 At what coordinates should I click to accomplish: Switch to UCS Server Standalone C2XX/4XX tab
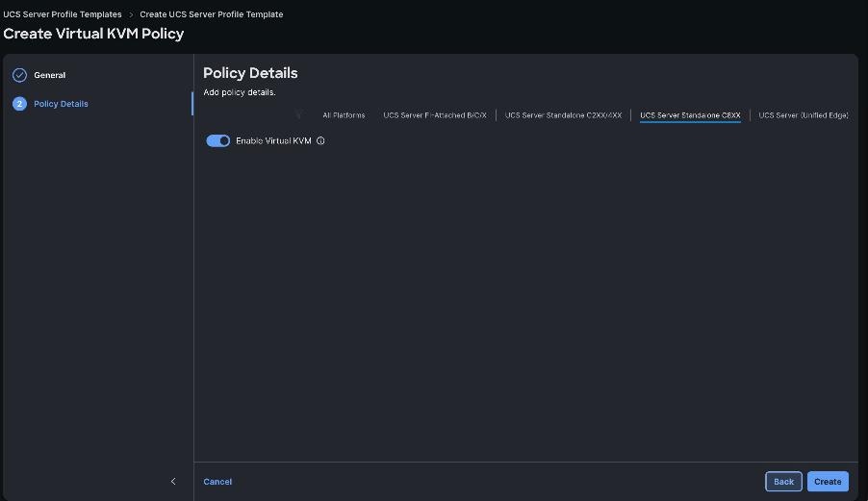click(x=563, y=115)
